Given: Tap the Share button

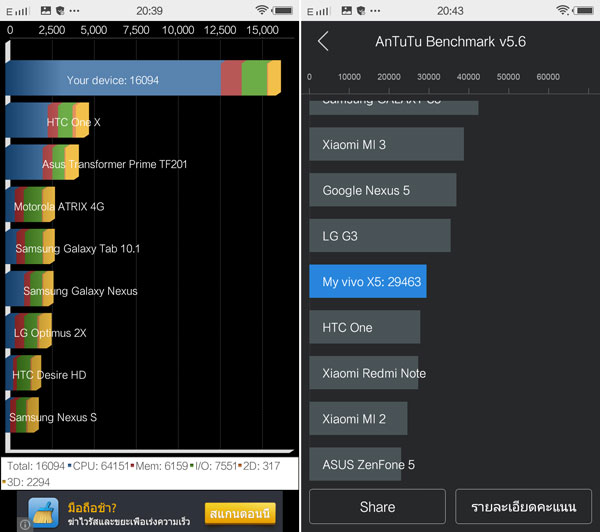Looking at the screenshot, I should pos(377,506).
